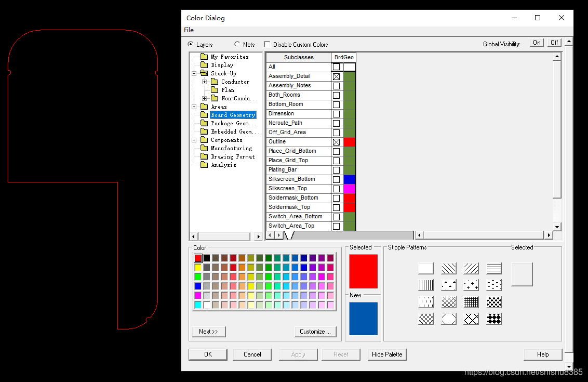Check the Soldermask_Top visibility checkbox

(337, 207)
